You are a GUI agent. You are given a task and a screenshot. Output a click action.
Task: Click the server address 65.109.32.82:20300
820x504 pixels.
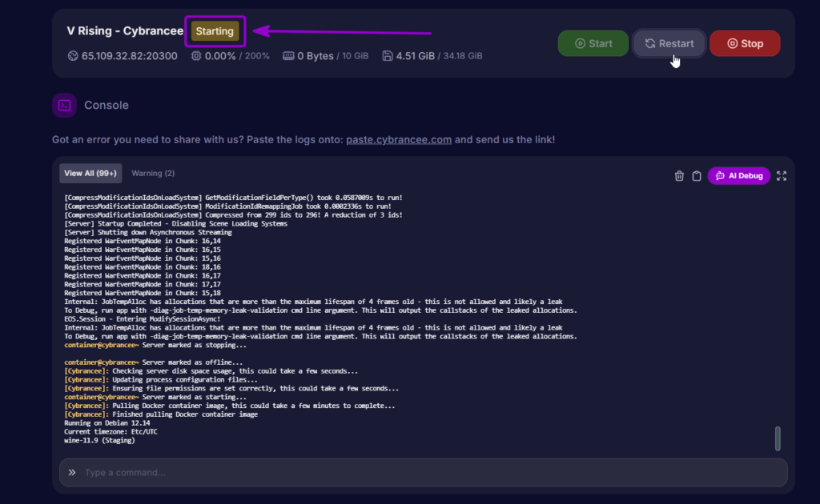coord(129,56)
